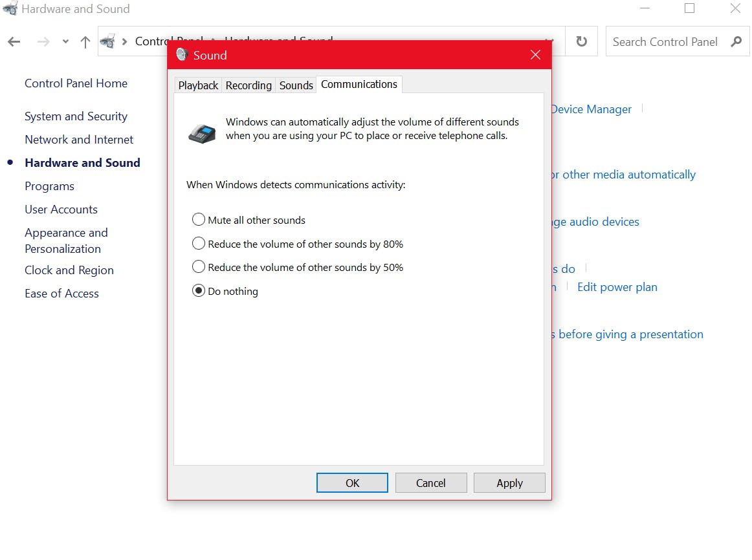Click the manage audio devices link

(x=595, y=222)
